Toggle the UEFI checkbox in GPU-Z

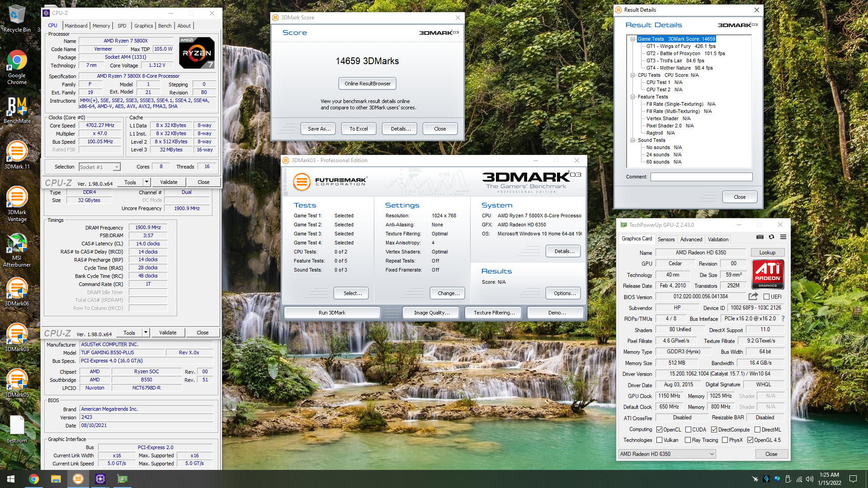tap(766, 297)
